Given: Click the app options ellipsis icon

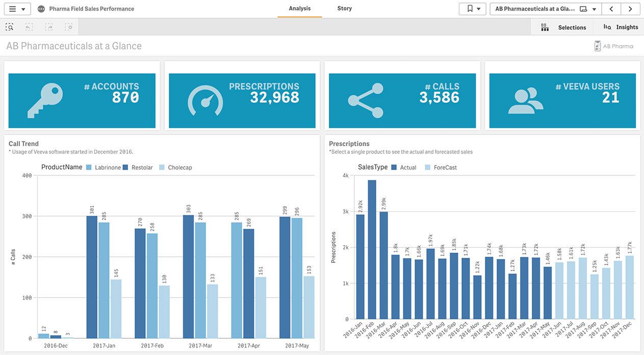Looking at the screenshot, I should tap(41, 9).
